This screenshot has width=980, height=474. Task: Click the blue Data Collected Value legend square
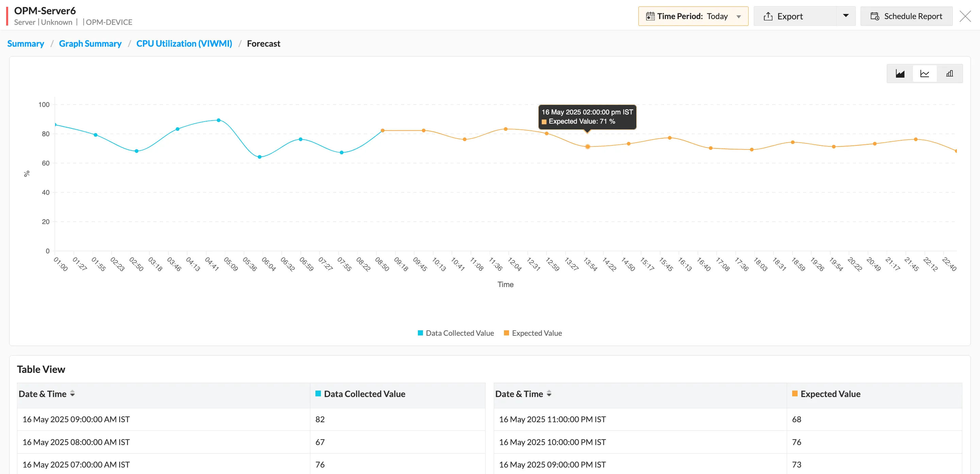pos(420,332)
